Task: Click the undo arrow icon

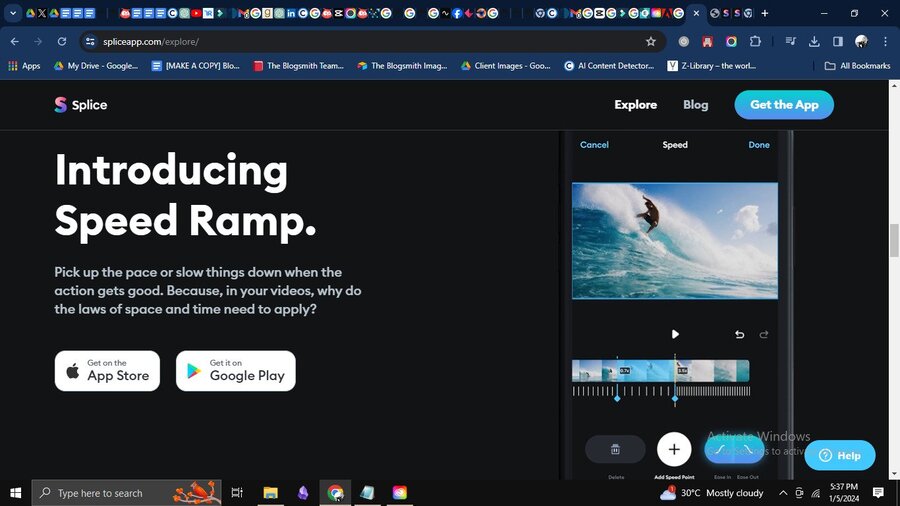Action: tap(739, 334)
